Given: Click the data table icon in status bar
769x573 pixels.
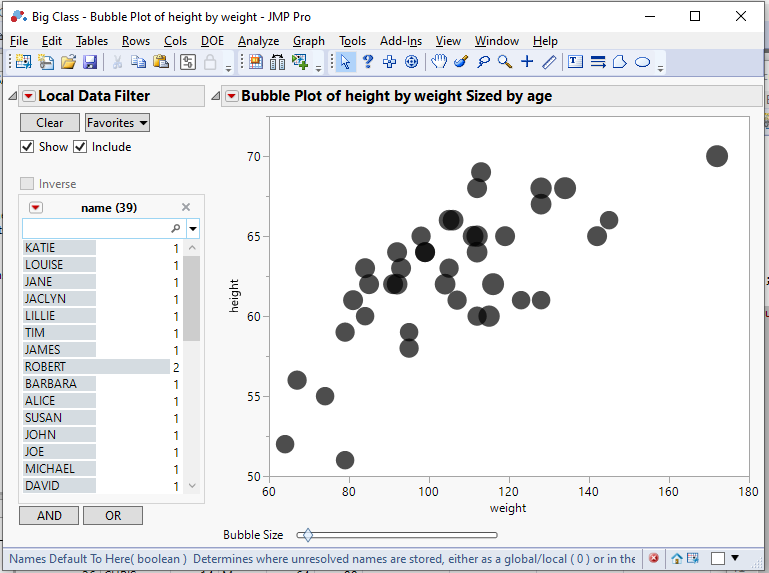Looking at the screenshot, I should pos(693,558).
